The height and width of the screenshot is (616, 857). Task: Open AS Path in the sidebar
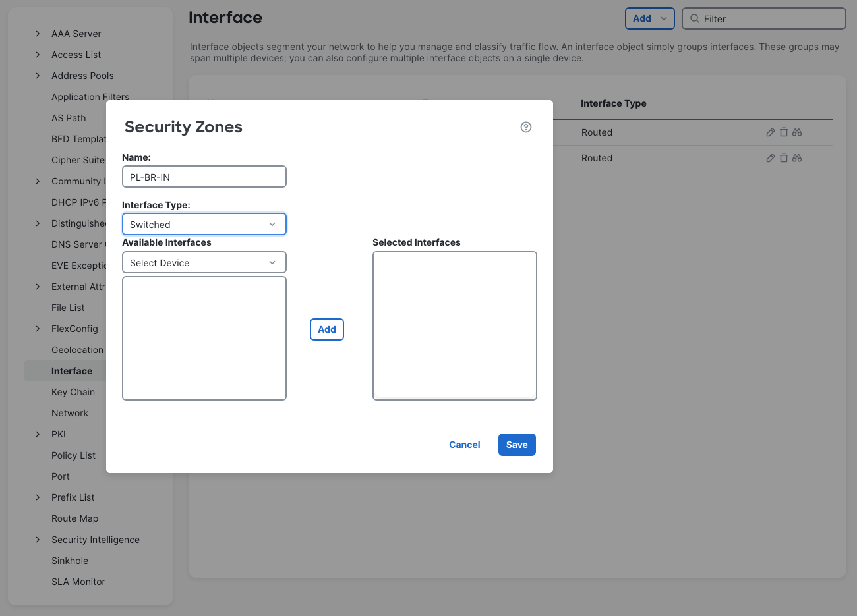[x=69, y=118]
